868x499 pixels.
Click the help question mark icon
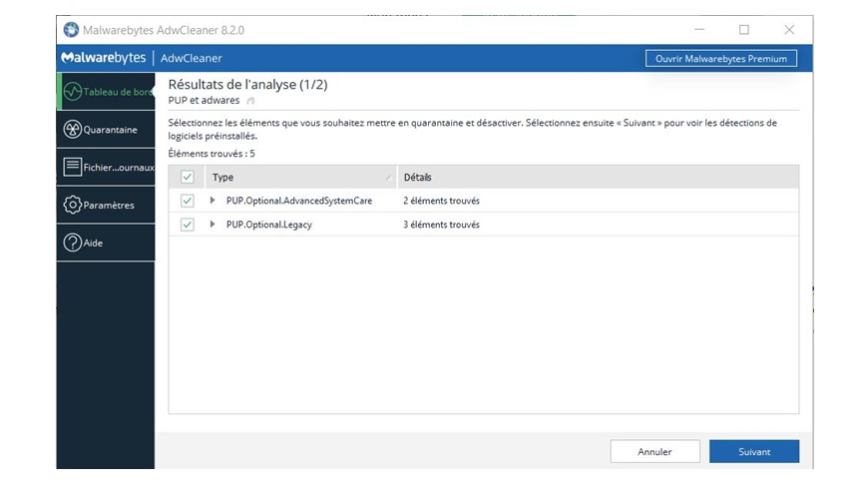click(x=73, y=243)
